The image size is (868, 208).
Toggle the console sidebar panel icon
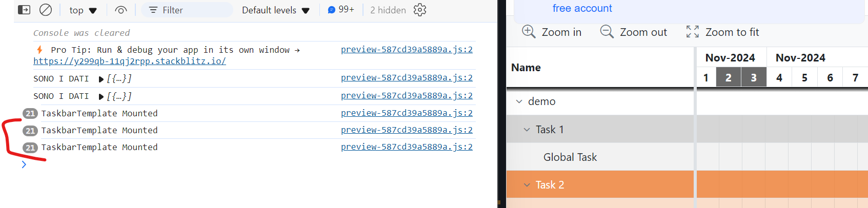pyautogui.click(x=24, y=10)
